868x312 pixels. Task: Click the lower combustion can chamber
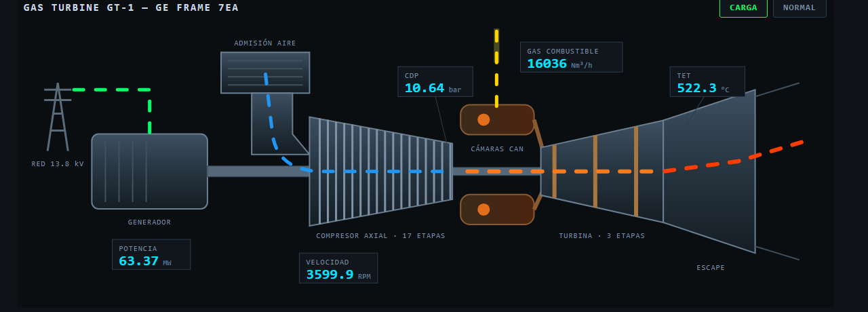[497, 209]
